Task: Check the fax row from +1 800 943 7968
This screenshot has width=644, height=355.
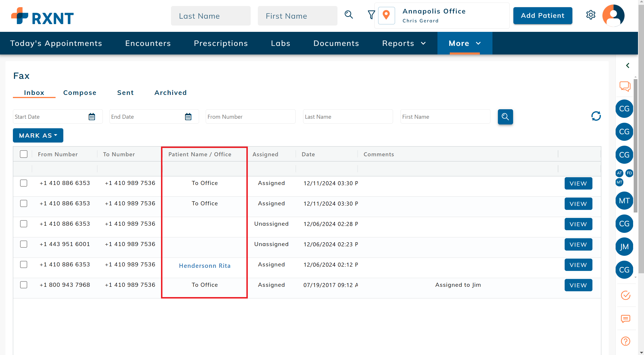Action: tap(24, 285)
